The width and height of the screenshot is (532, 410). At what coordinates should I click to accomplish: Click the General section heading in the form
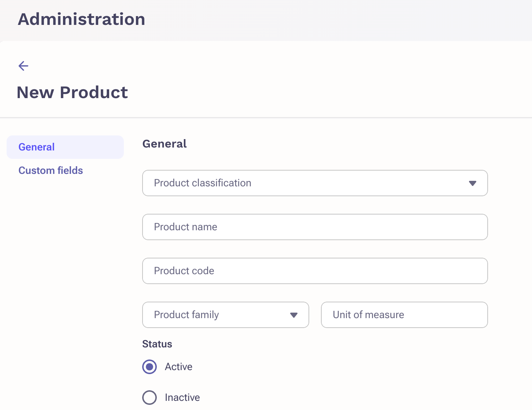[164, 143]
